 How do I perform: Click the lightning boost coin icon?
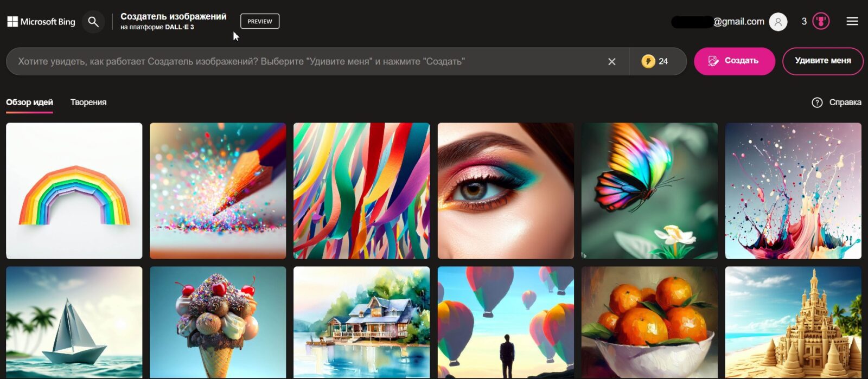pos(648,61)
